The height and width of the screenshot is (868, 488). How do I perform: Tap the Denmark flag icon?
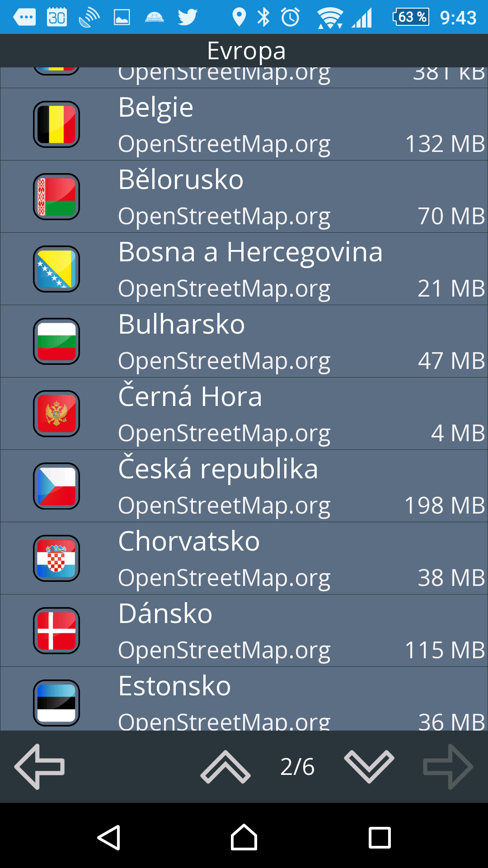point(56,631)
